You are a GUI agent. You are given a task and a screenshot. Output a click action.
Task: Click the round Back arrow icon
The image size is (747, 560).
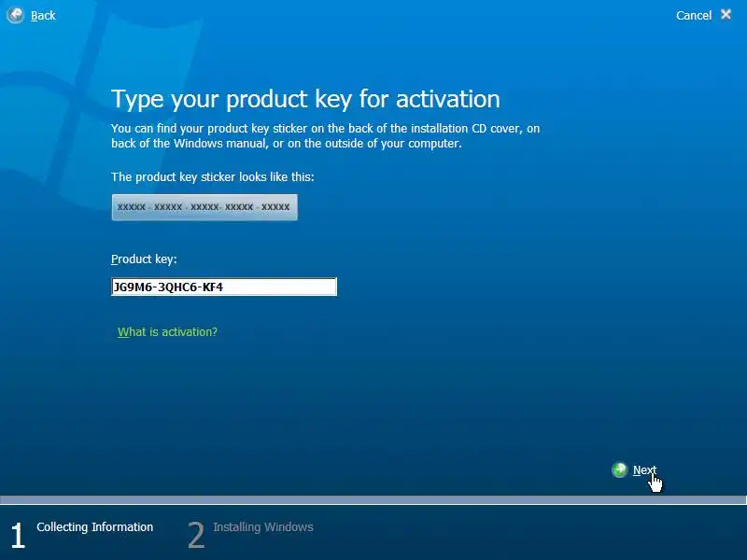click(15, 15)
